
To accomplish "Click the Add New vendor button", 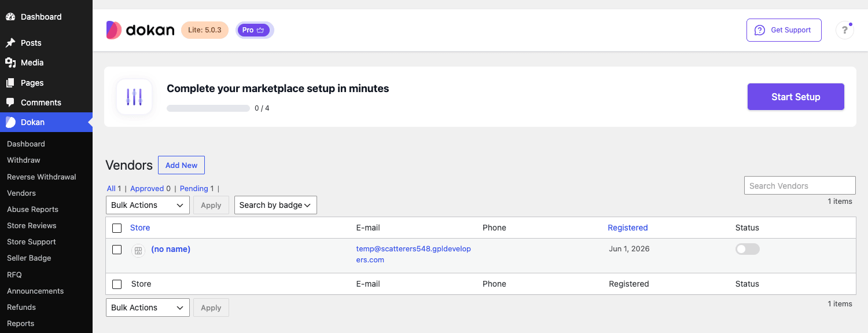I will (181, 165).
